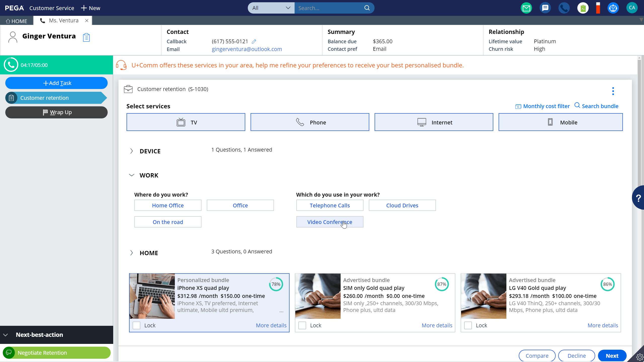Image resolution: width=644 pixels, height=362 pixels.
Task: Open the chatbot robot icon
Action: 613,8
